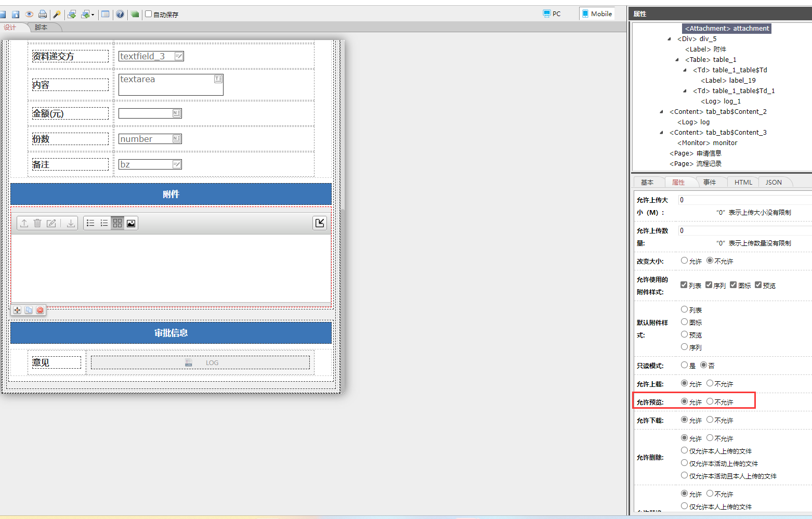812x519 pixels.
Task: Open the 属性 properties tab
Action: (x=678, y=183)
